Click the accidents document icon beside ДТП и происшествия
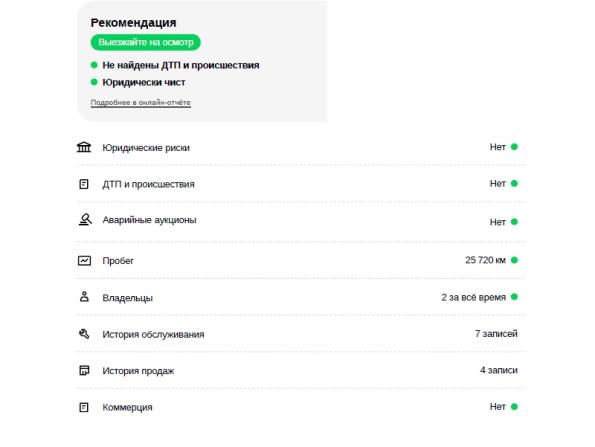Viewport: 595px width, 447px height. click(84, 184)
